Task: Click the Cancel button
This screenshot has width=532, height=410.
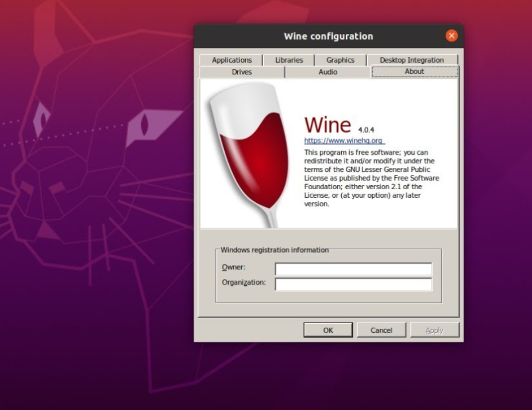Action: 381,330
